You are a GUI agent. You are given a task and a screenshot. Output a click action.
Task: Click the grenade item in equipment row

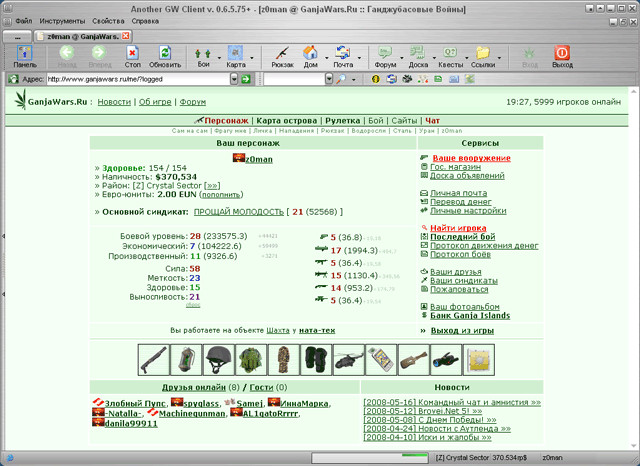pos(186,359)
